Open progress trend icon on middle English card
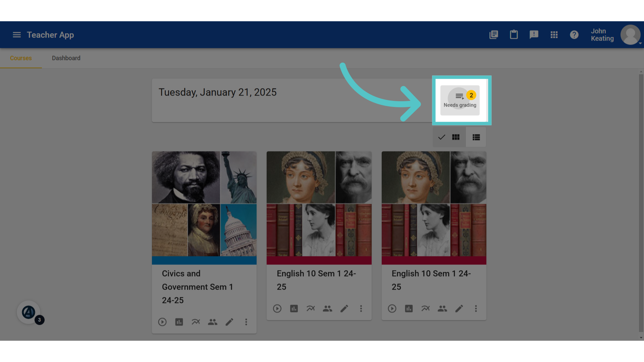The height and width of the screenshot is (362, 644). coord(311,309)
